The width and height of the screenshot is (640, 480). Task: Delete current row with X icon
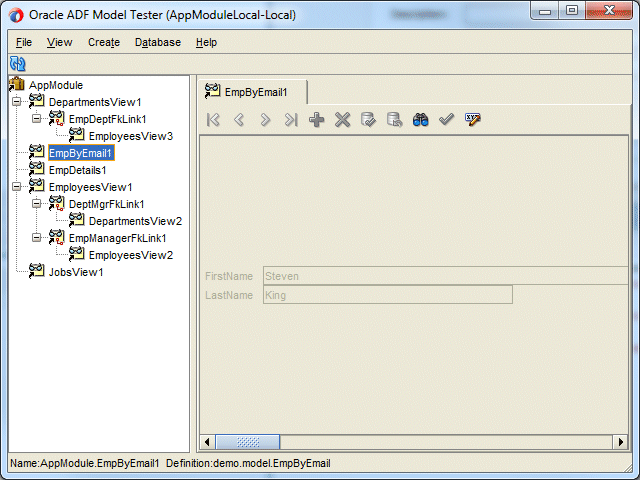click(342, 120)
